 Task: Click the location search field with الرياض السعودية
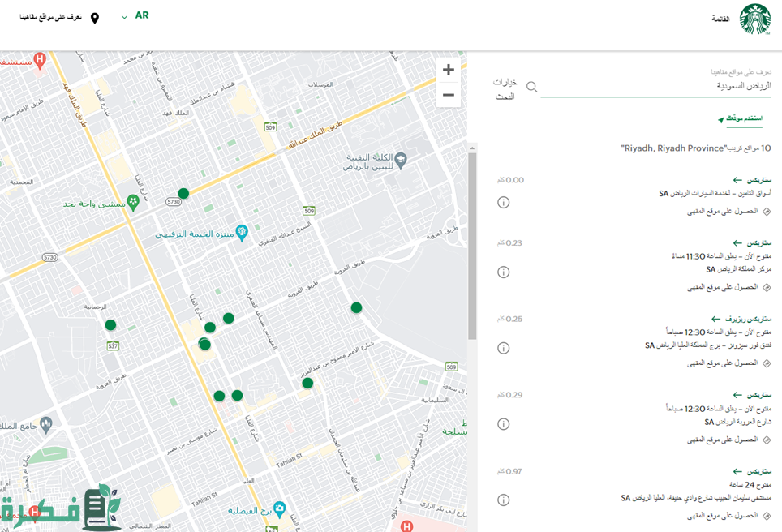click(x=657, y=86)
